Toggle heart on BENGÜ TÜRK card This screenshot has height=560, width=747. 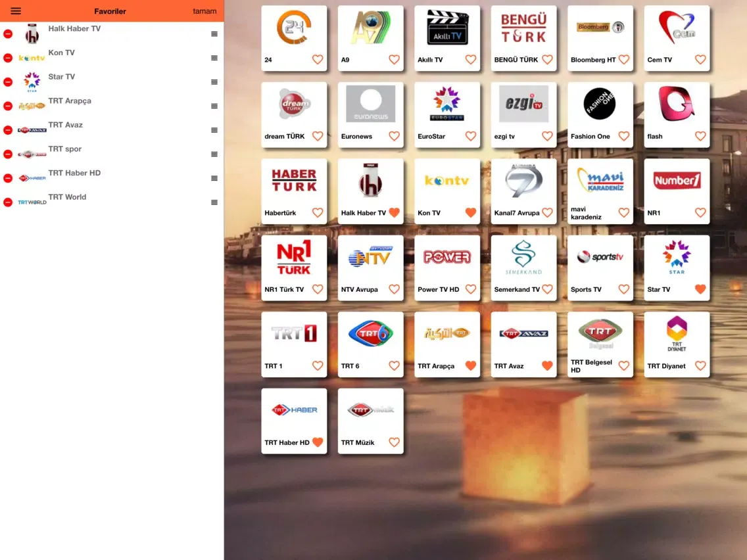tap(547, 60)
